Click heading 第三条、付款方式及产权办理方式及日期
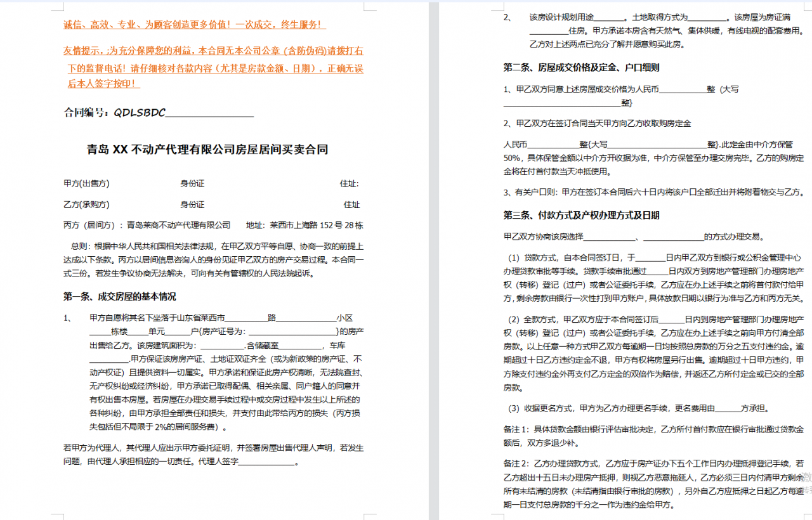Screen dimensions: 812x520 coord(582,216)
